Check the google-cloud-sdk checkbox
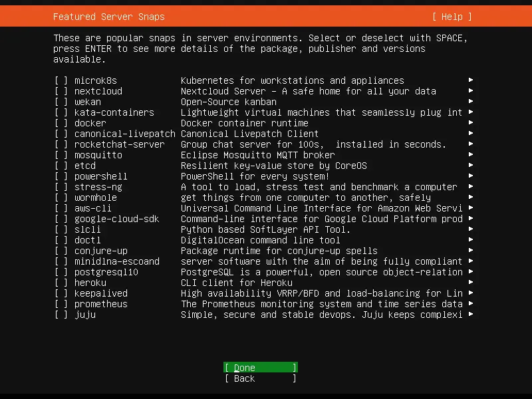This screenshot has height=399, width=532. pos(61,219)
